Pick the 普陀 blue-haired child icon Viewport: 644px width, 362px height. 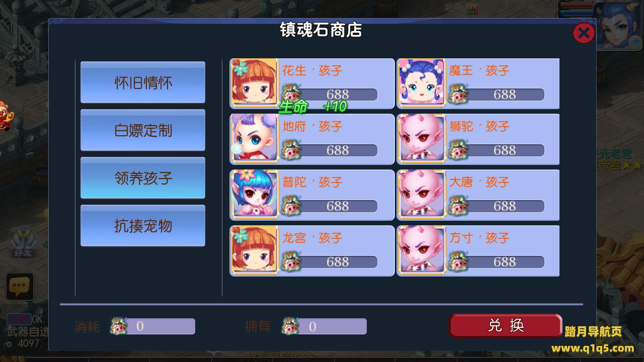tap(255, 195)
